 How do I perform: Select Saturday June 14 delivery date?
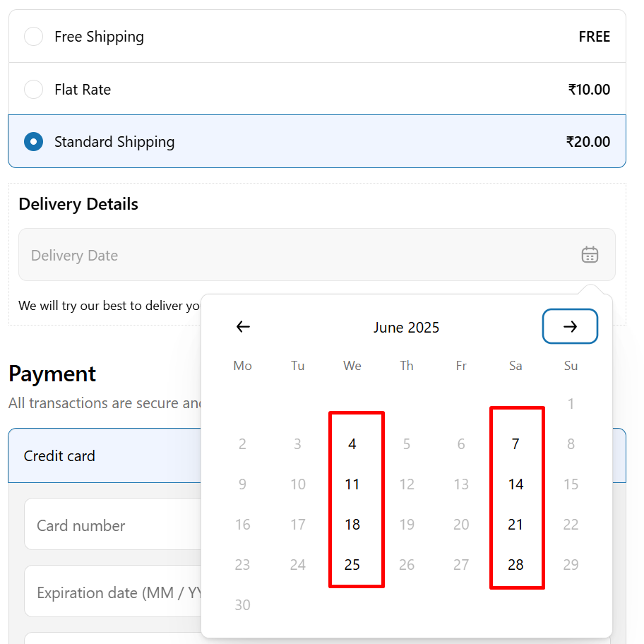point(515,484)
